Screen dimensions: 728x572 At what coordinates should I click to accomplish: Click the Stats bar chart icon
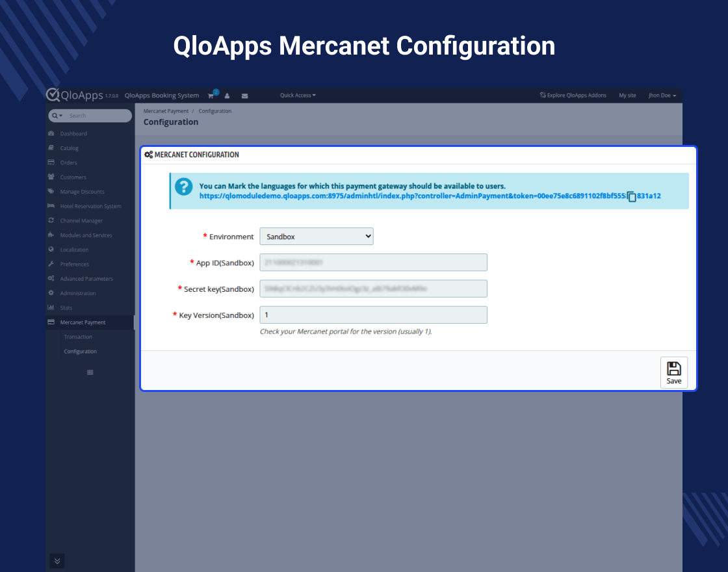tap(51, 307)
